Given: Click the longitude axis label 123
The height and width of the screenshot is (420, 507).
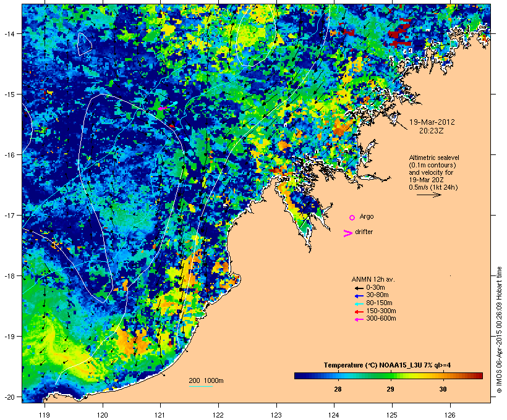Looking at the screenshot, I should coord(276,415).
